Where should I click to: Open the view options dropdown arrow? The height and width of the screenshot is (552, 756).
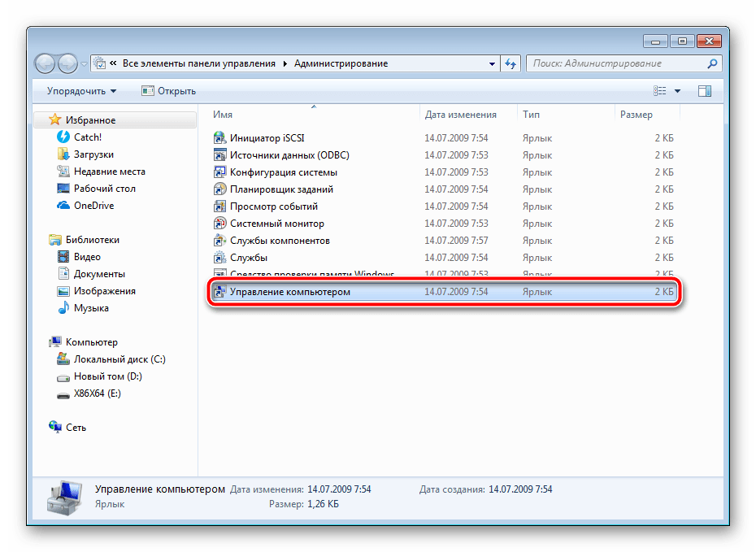677,90
